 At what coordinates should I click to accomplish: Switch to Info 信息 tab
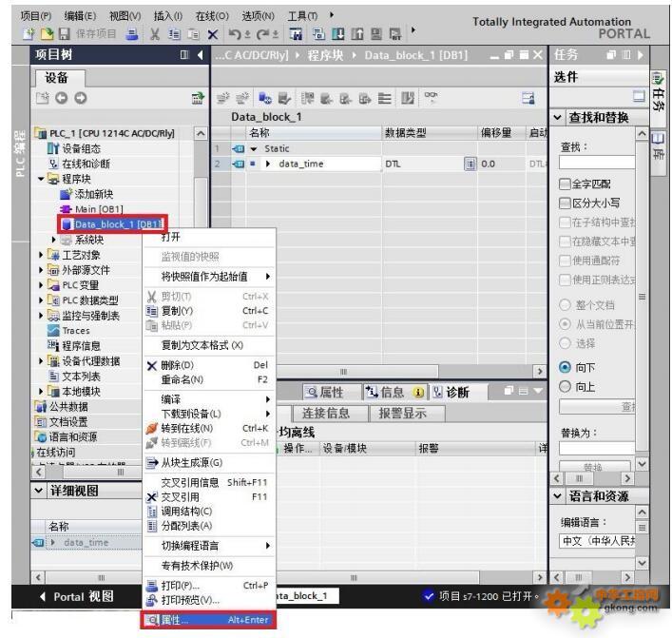[x=394, y=392]
